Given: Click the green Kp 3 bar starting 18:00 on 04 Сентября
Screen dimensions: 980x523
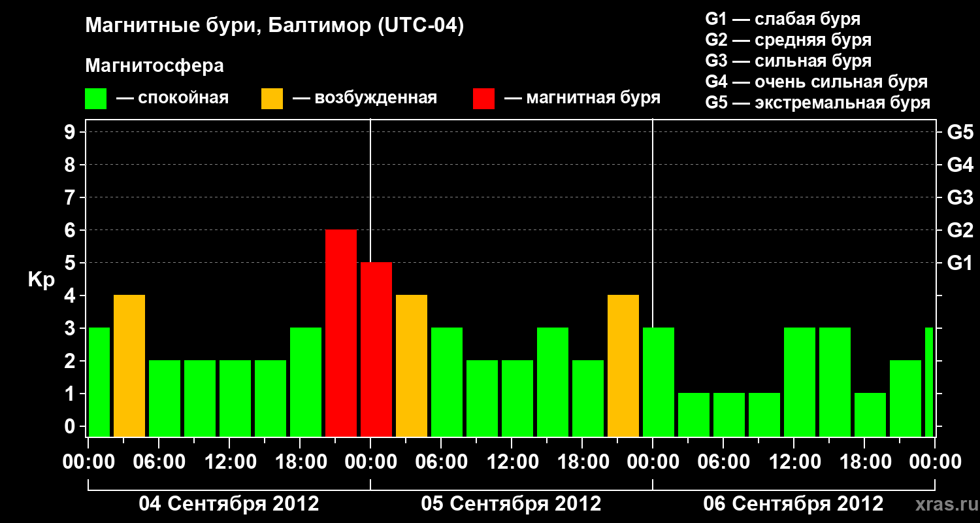Looking at the screenshot, I should [306, 382].
